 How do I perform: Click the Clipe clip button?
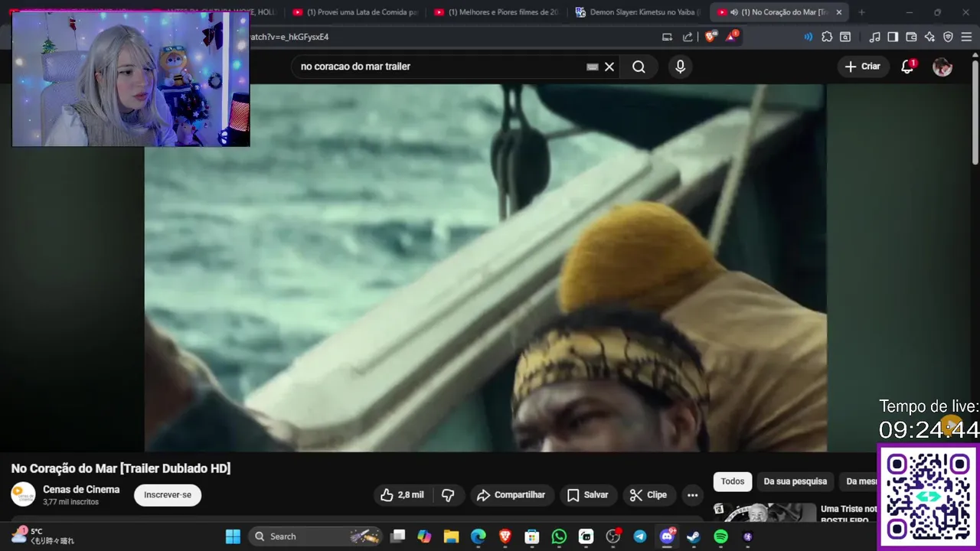(x=648, y=495)
